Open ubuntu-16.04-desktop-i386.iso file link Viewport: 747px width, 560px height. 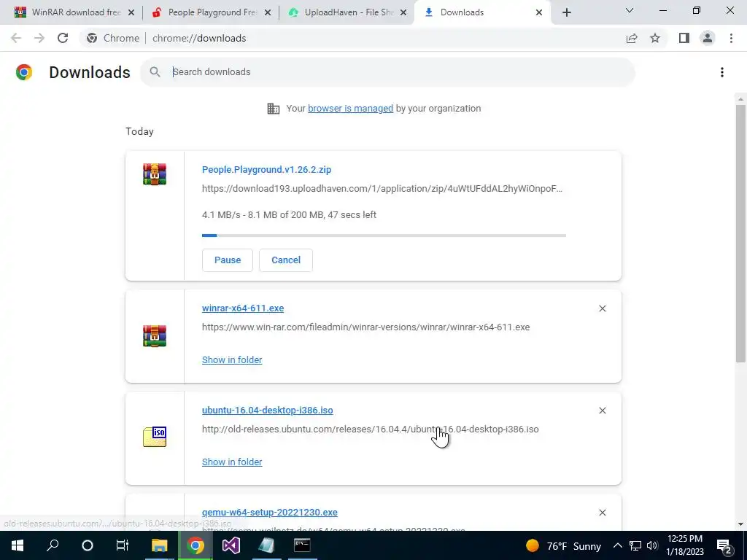click(x=267, y=411)
